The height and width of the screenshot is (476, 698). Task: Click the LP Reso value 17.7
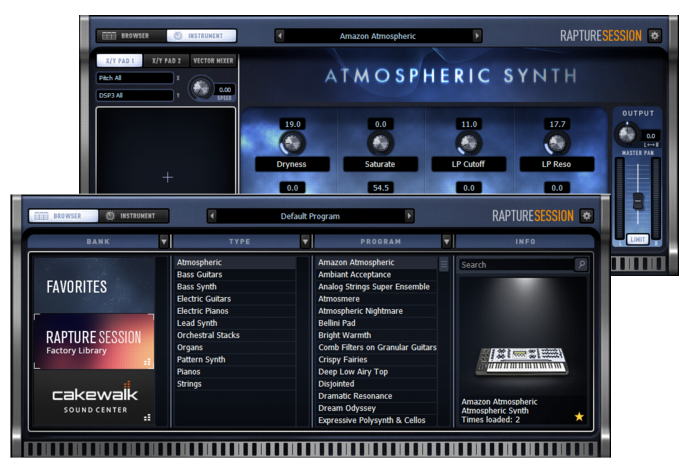557,124
